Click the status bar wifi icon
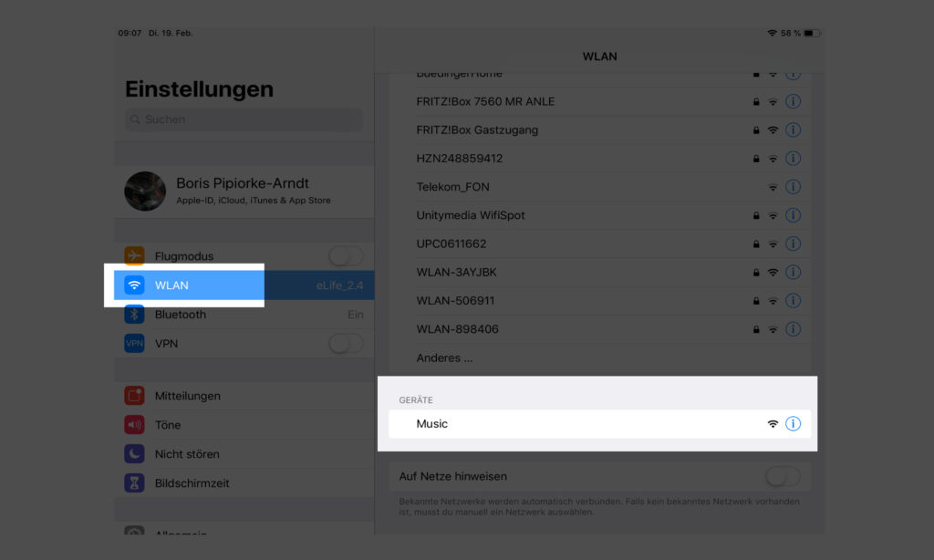The height and width of the screenshot is (560, 934). coord(772,34)
